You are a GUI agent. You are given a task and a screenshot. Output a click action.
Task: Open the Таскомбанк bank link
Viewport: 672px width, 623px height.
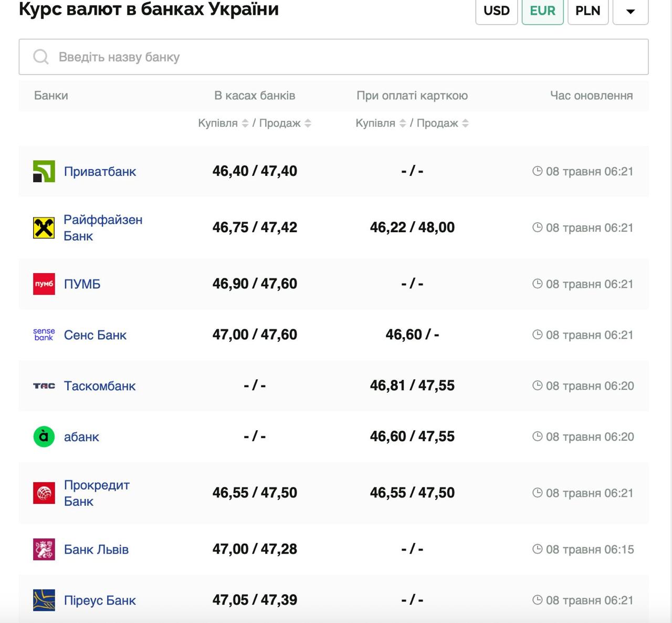[x=100, y=386]
